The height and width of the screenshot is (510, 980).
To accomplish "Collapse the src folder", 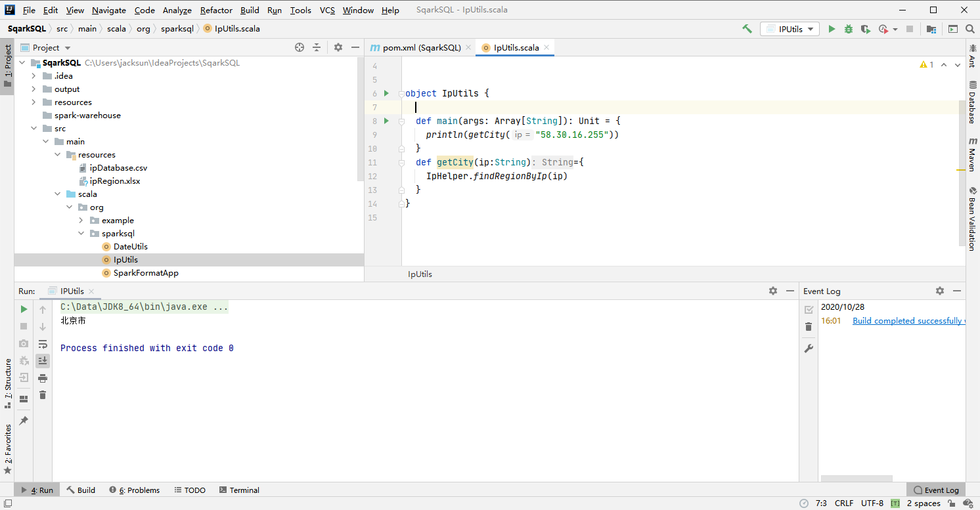I will pos(33,129).
